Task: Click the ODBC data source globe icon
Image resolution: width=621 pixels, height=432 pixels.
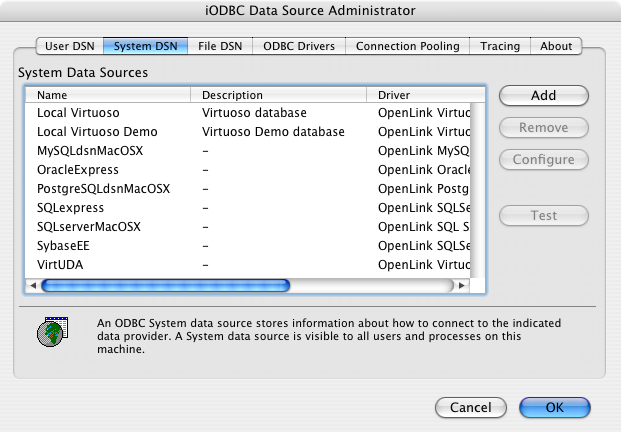Action: (53, 332)
